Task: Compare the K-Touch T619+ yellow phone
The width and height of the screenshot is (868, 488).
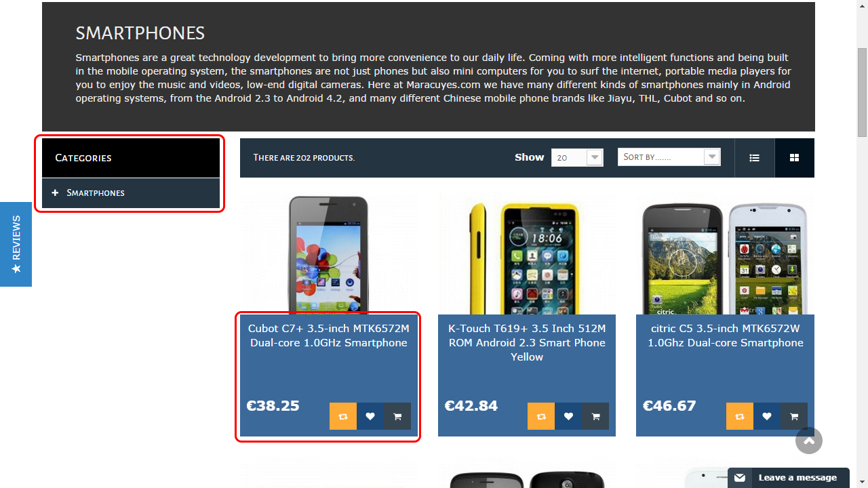Action: coord(541,416)
